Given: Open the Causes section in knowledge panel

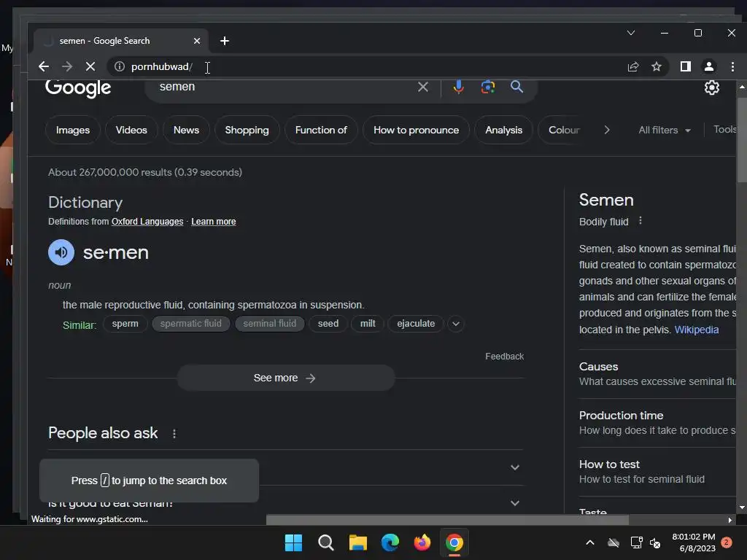Looking at the screenshot, I should pos(657,374).
